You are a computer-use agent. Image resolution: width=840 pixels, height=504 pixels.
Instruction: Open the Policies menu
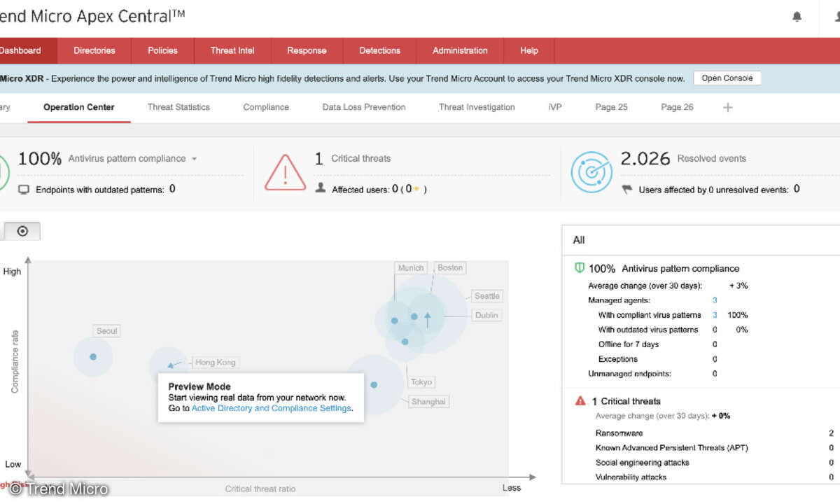point(162,50)
